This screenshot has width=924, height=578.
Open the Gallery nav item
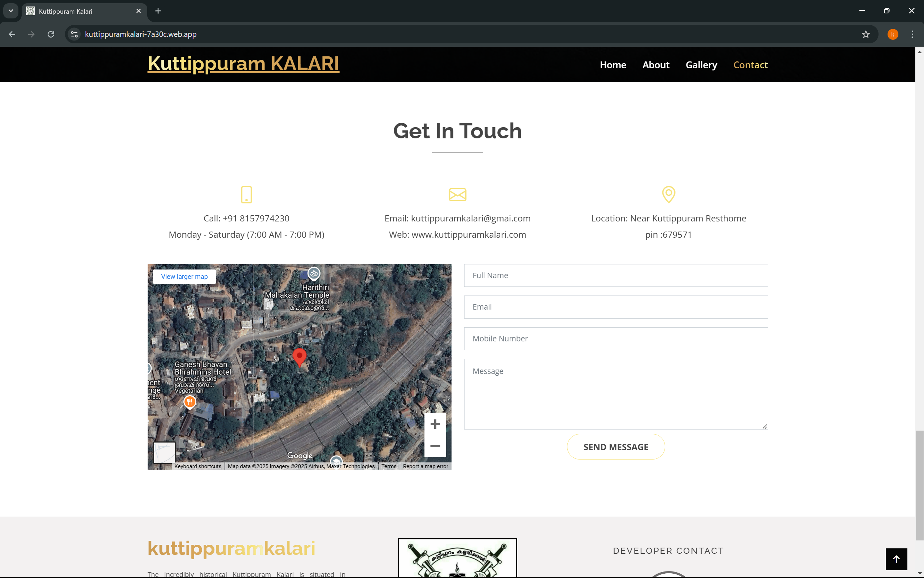(701, 65)
